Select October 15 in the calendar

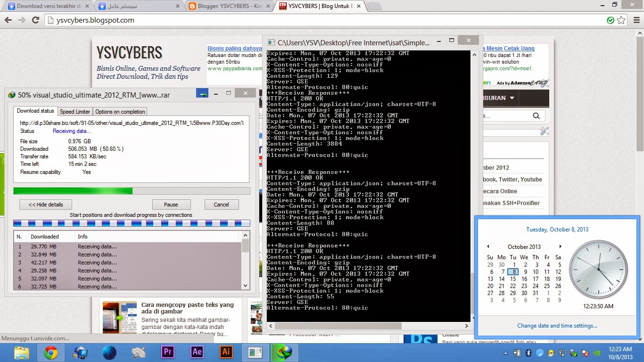click(x=513, y=279)
